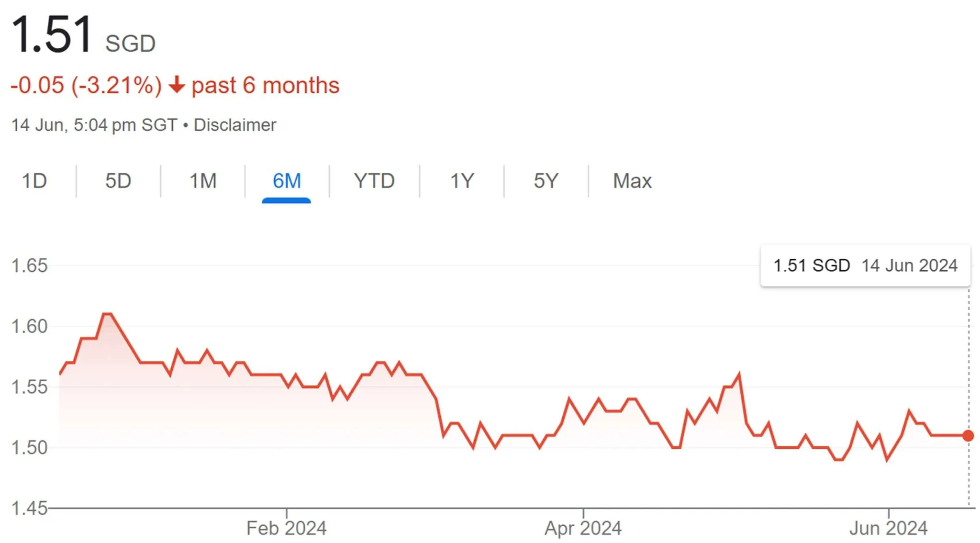Screen dimensions: 980x543
Task: Select the 1D time range tab
Action: pyautogui.click(x=34, y=181)
